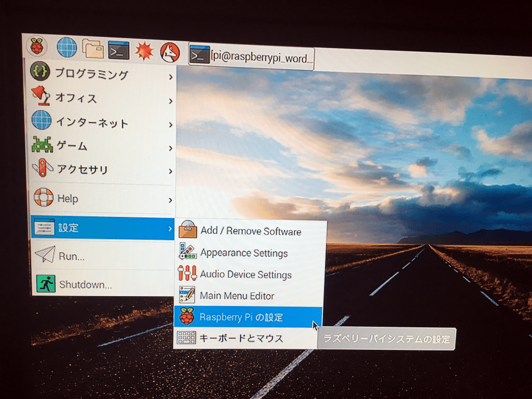Image resolution: width=532 pixels, height=399 pixels.
Task: Click the 設定 sliders icon
Action: [x=44, y=226]
